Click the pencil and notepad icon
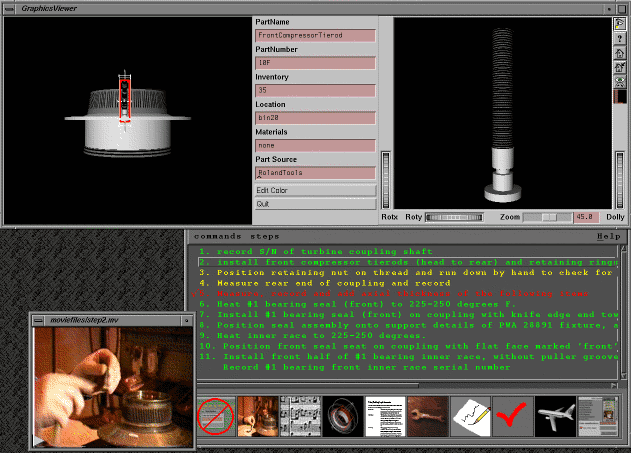 point(468,416)
